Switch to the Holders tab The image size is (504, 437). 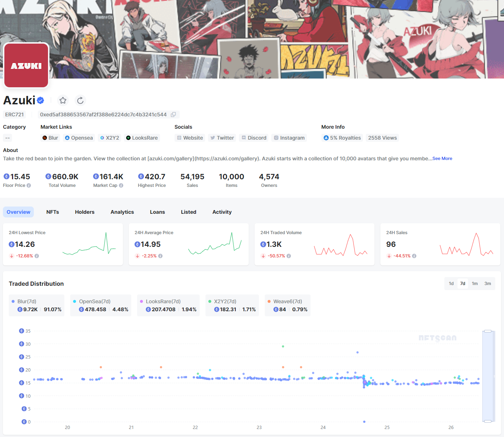tap(85, 212)
